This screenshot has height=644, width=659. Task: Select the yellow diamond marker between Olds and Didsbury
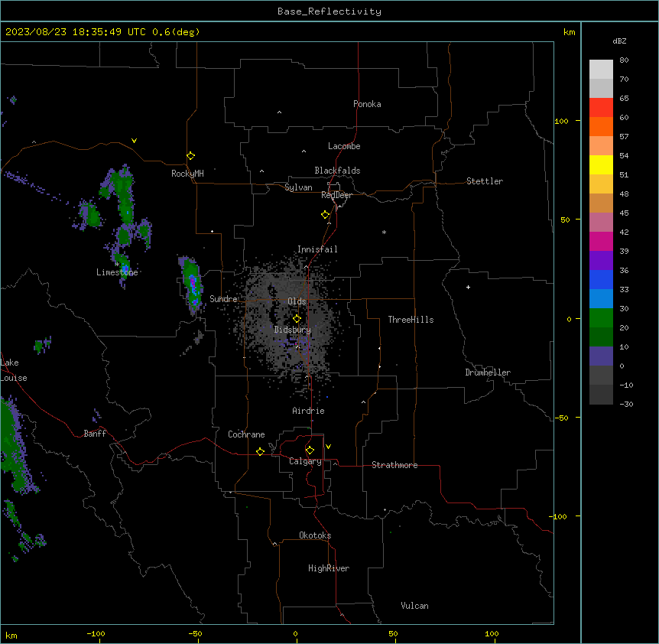(x=297, y=319)
